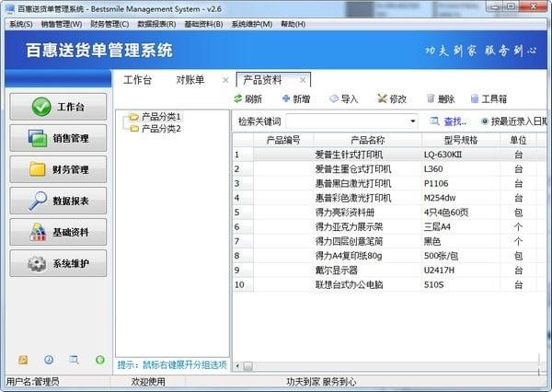Screen dimensions: 552x392
Task: Open the 财务管理(C) menu
Action: [109, 24]
